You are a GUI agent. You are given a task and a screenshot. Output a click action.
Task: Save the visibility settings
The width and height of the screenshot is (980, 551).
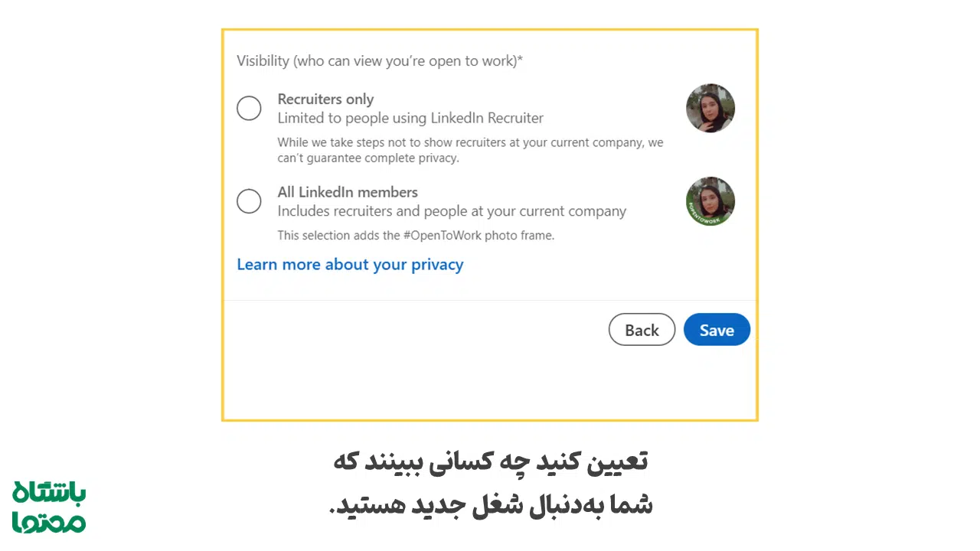point(716,330)
